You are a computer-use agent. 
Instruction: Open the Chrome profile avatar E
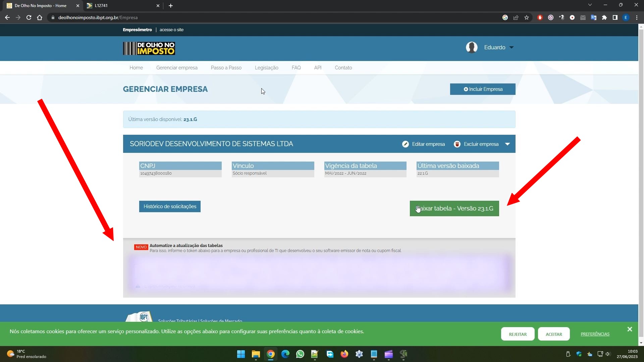click(626, 17)
